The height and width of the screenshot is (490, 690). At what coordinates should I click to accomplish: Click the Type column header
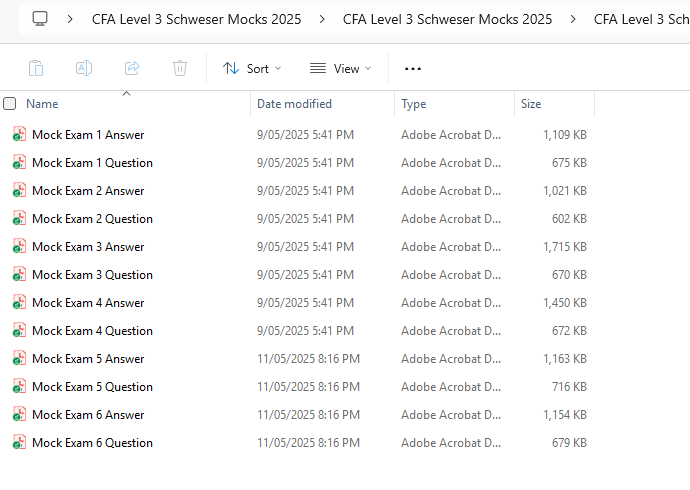(414, 103)
